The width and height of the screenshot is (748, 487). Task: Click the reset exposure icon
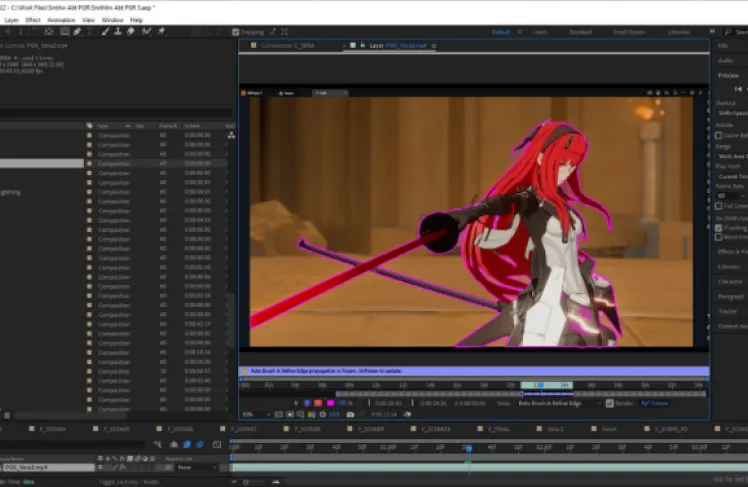pyautogui.click(x=323, y=414)
